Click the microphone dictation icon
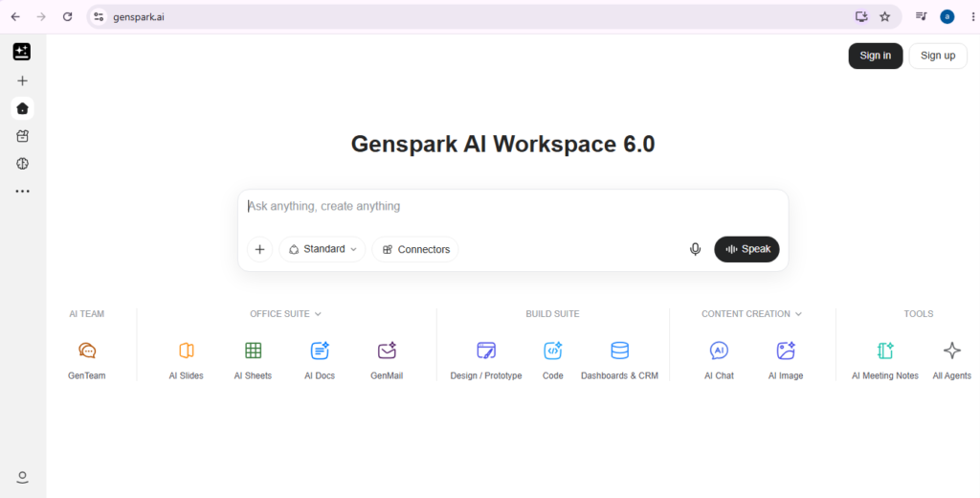 [695, 249]
